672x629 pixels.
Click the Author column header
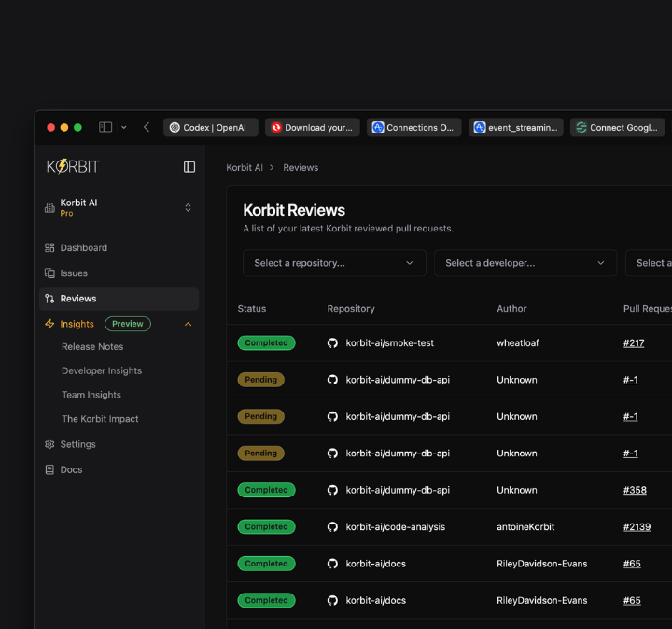[x=511, y=309]
